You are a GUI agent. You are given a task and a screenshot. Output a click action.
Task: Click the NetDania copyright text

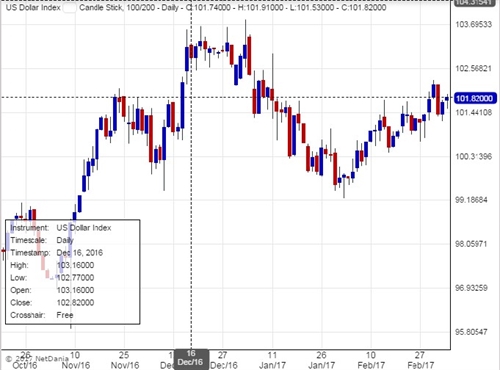[x=37, y=359]
